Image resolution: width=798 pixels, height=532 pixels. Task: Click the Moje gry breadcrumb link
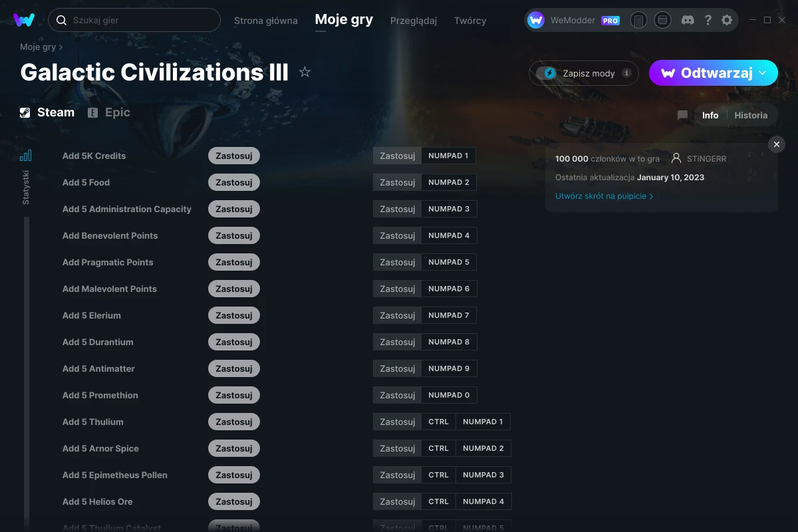coord(38,47)
